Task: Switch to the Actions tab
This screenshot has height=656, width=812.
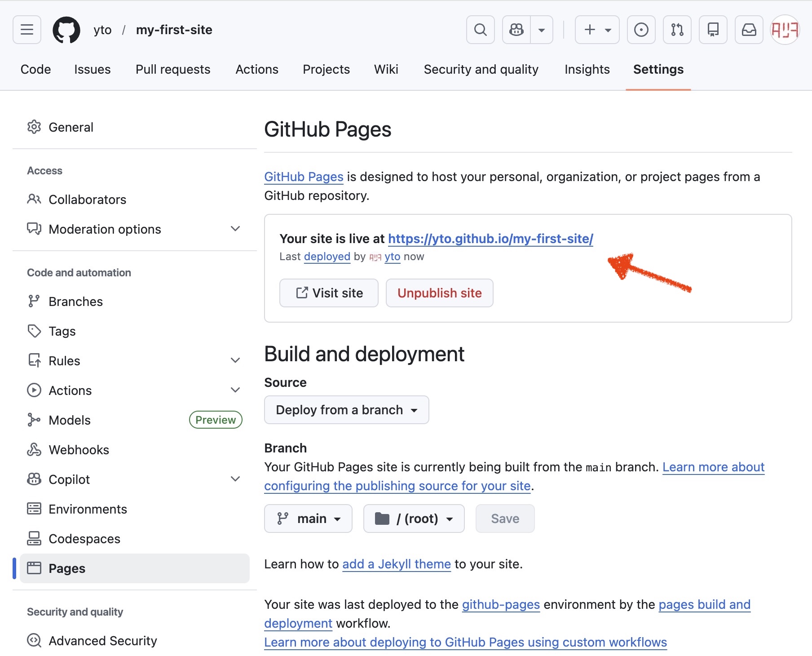Action: click(257, 69)
